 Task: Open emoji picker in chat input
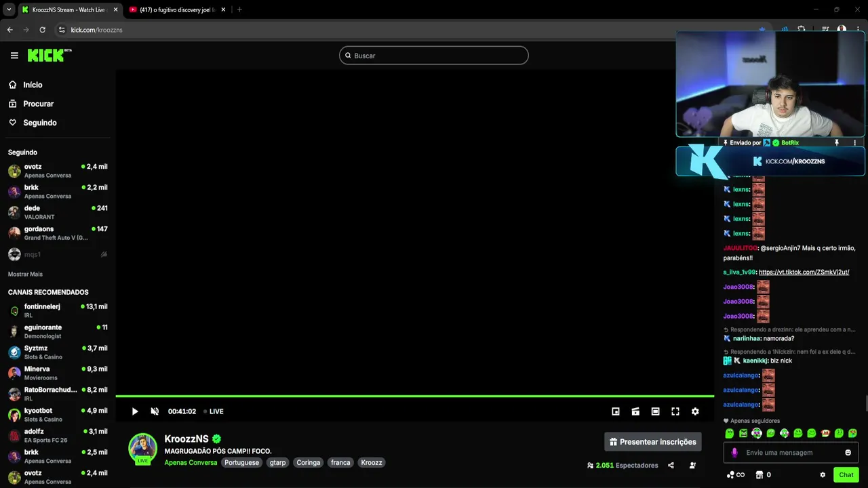pyautogui.click(x=848, y=453)
